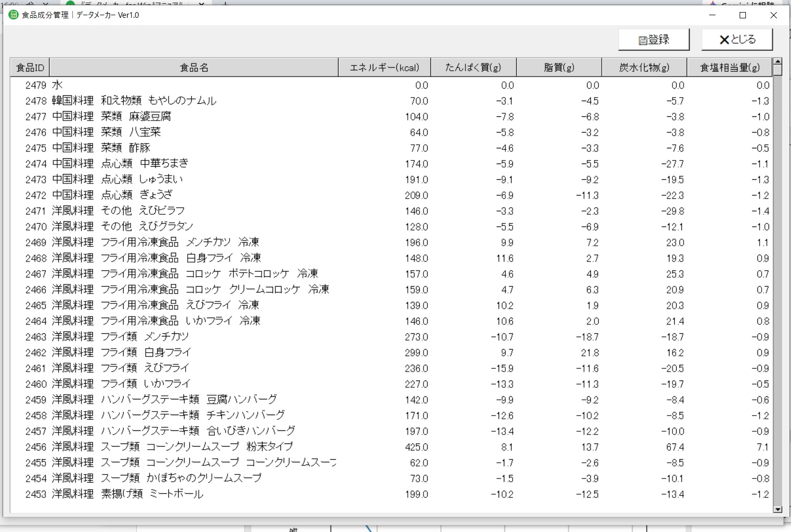Click the list's scroll down arrow
Screen dimensions: 791x532
pyautogui.click(x=778, y=509)
